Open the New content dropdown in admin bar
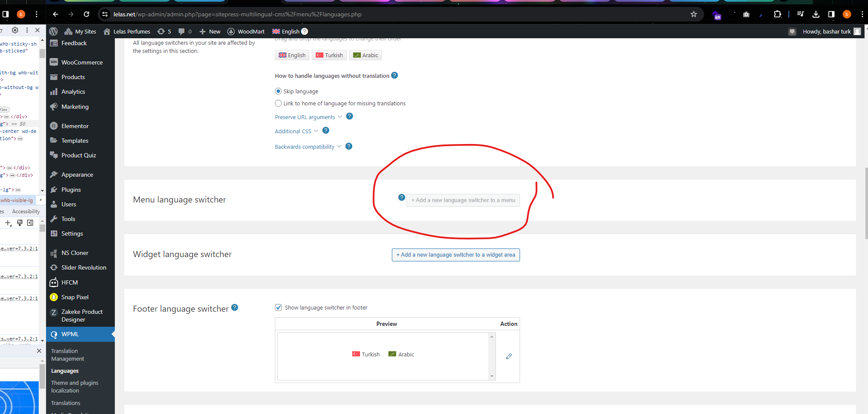 click(x=210, y=31)
